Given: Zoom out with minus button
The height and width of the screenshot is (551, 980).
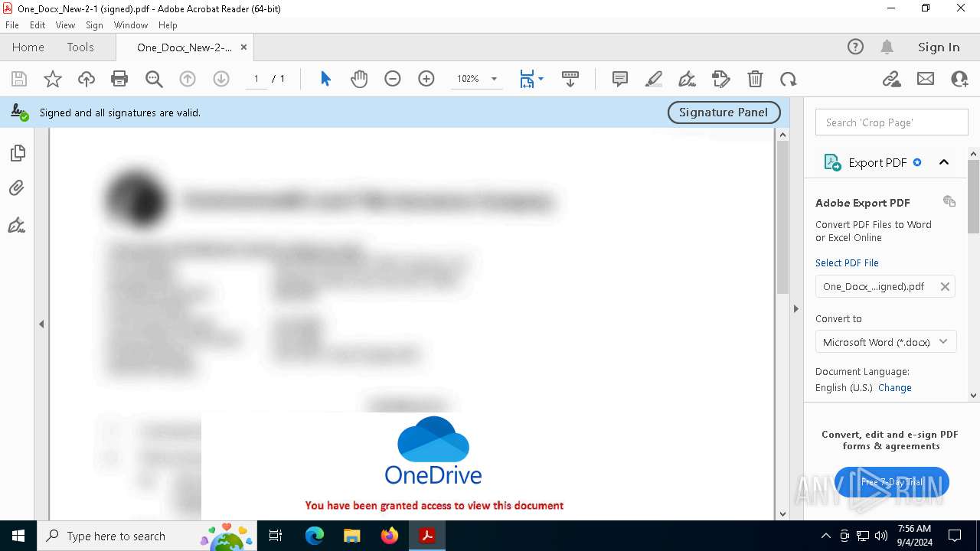Looking at the screenshot, I should click(393, 79).
